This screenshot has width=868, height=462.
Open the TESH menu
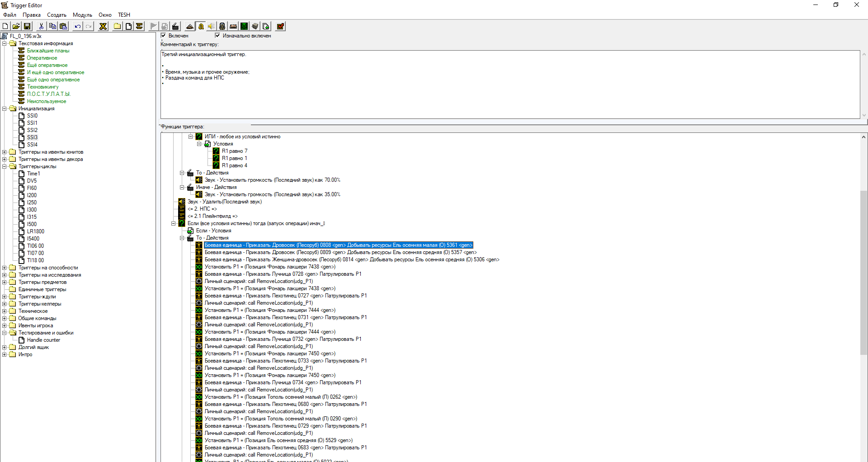click(x=124, y=15)
